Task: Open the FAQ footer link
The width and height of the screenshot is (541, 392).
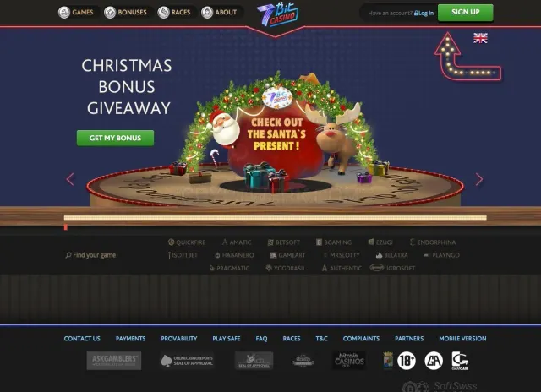Action: pos(261,339)
